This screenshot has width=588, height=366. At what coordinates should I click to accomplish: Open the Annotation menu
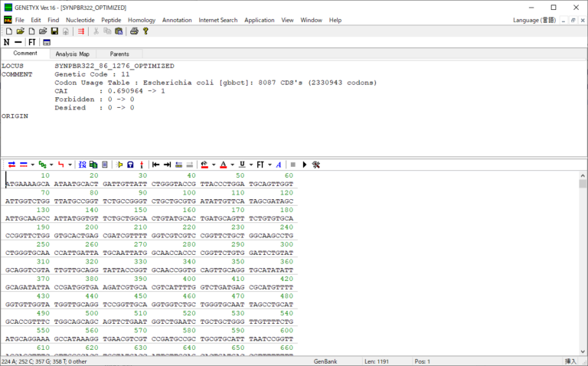[177, 20]
